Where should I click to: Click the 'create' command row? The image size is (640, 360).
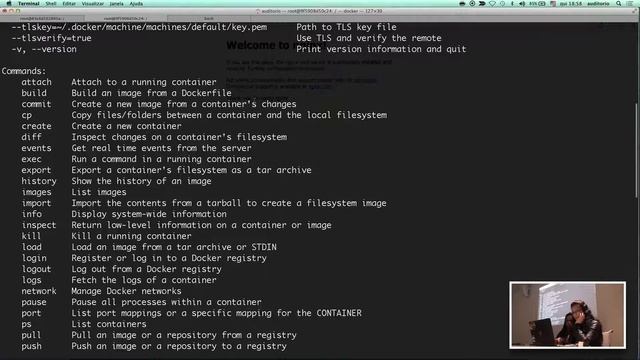pyautogui.click(x=101, y=126)
